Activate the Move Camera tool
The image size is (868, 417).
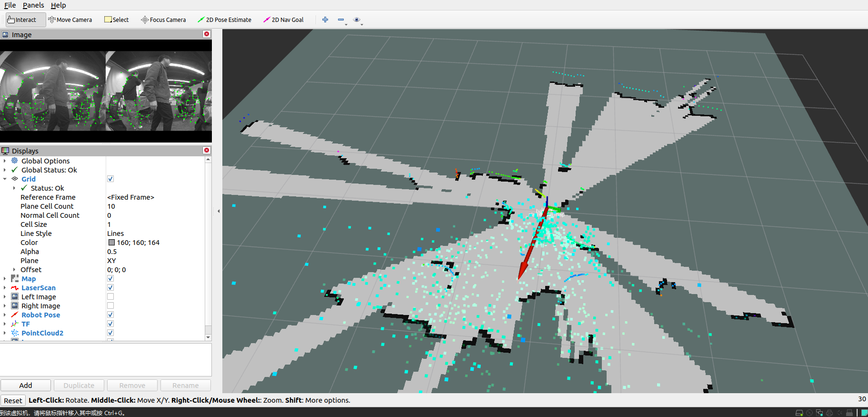(70, 20)
